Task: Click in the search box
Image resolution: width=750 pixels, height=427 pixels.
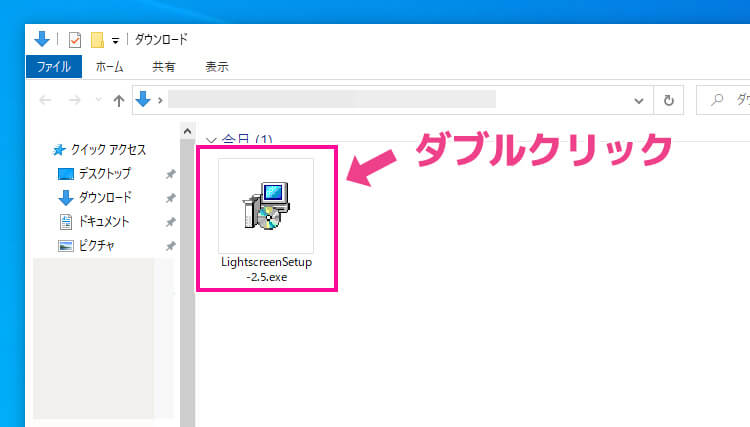Action: pos(725,100)
